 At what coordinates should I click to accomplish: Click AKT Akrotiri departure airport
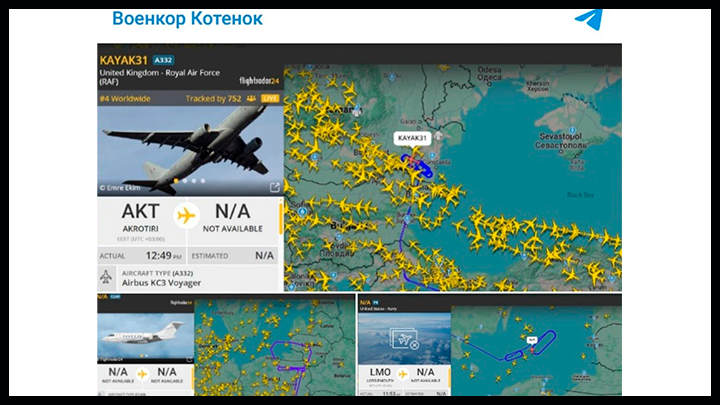pyautogui.click(x=140, y=216)
